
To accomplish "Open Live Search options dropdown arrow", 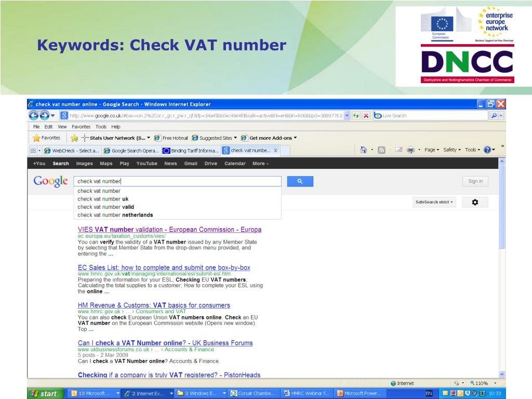I will pos(501,116).
